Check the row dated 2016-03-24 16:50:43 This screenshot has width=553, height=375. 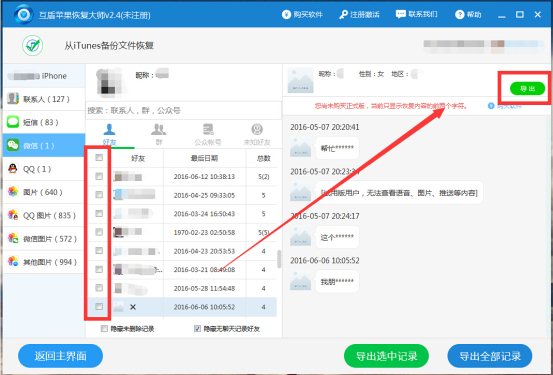[99, 213]
